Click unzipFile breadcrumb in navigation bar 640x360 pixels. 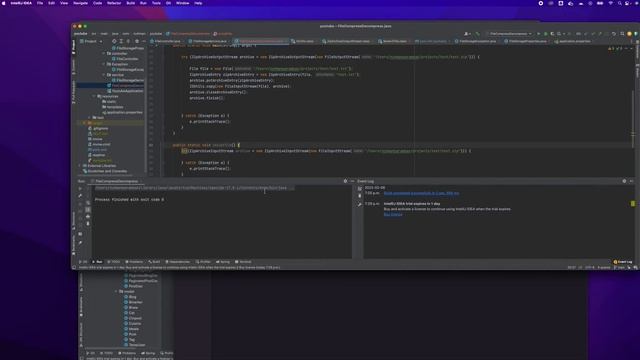click(x=223, y=34)
